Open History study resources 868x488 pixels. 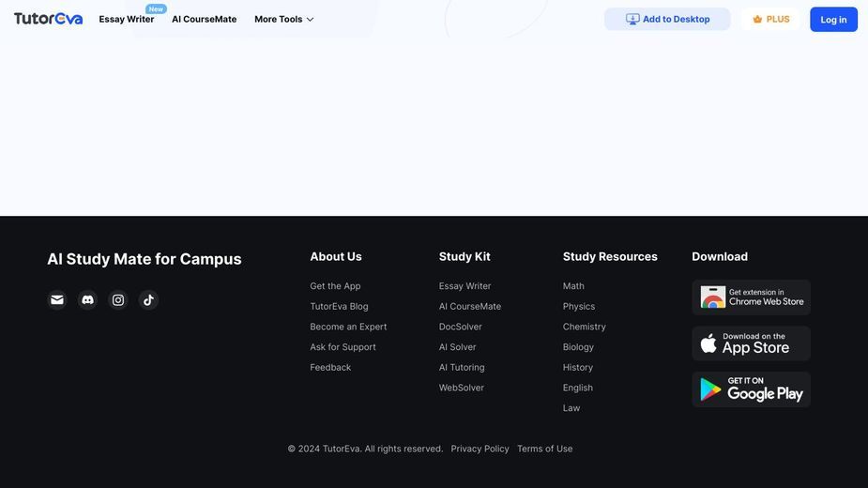coord(578,367)
